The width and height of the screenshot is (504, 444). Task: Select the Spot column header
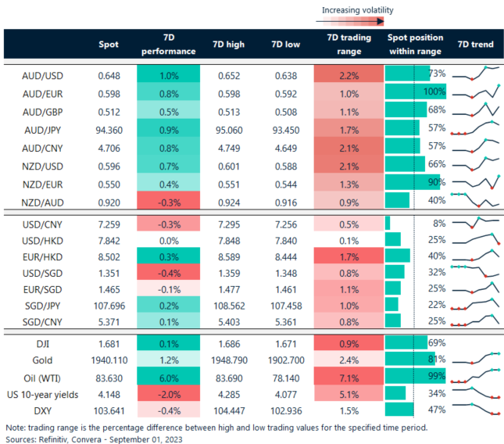click(108, 45)
